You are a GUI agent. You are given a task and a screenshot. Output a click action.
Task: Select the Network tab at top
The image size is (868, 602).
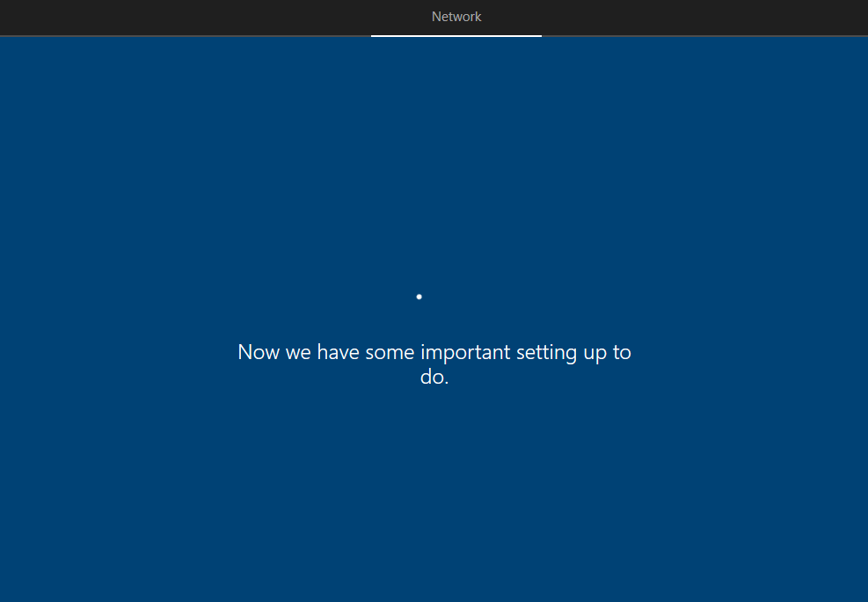(x=456, y=18)
